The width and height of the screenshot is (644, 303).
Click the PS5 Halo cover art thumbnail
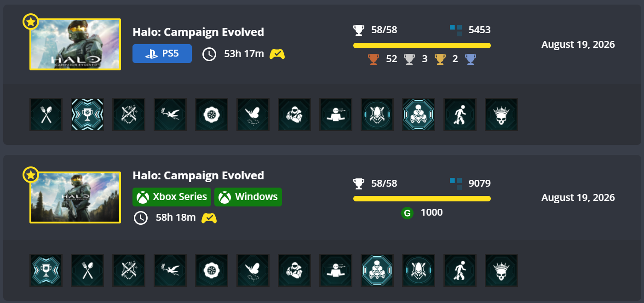(x=75, y=44)
